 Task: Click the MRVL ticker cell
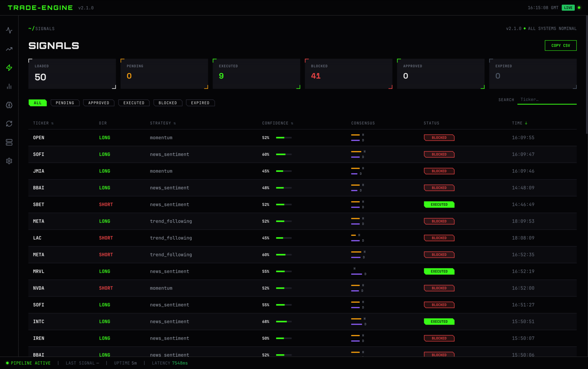pos(39,271)
